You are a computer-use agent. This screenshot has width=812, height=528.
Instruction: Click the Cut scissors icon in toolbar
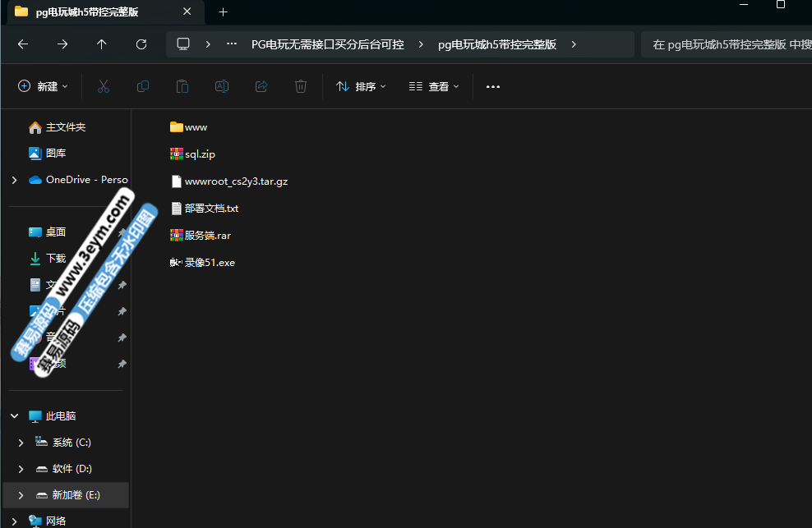coord(104,86)
